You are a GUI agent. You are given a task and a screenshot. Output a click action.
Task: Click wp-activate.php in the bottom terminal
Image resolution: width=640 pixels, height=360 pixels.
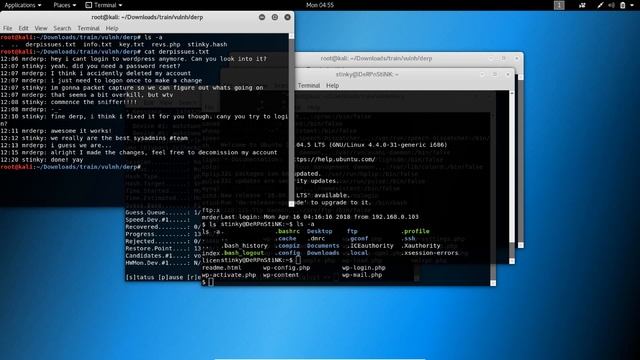(229, 275)
